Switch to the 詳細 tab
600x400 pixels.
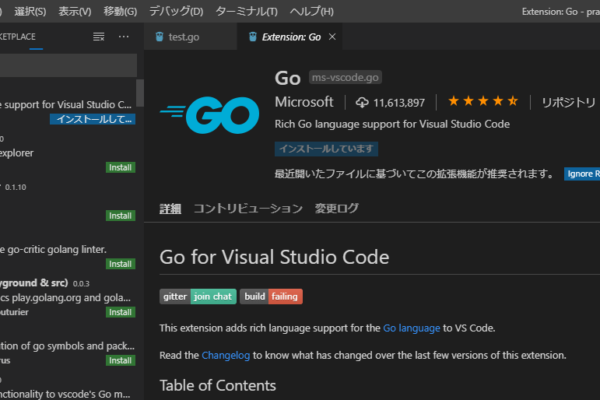170,209
